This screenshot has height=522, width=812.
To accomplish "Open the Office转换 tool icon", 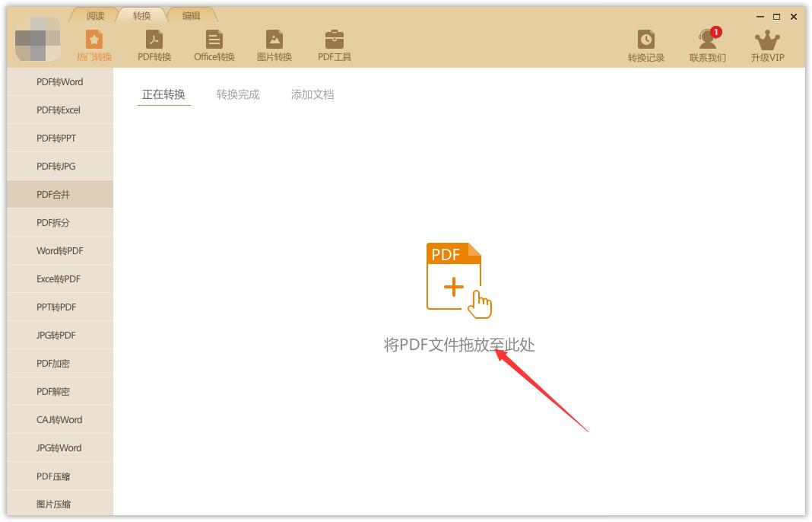I will pyautogui.click(x=214, y=43).
